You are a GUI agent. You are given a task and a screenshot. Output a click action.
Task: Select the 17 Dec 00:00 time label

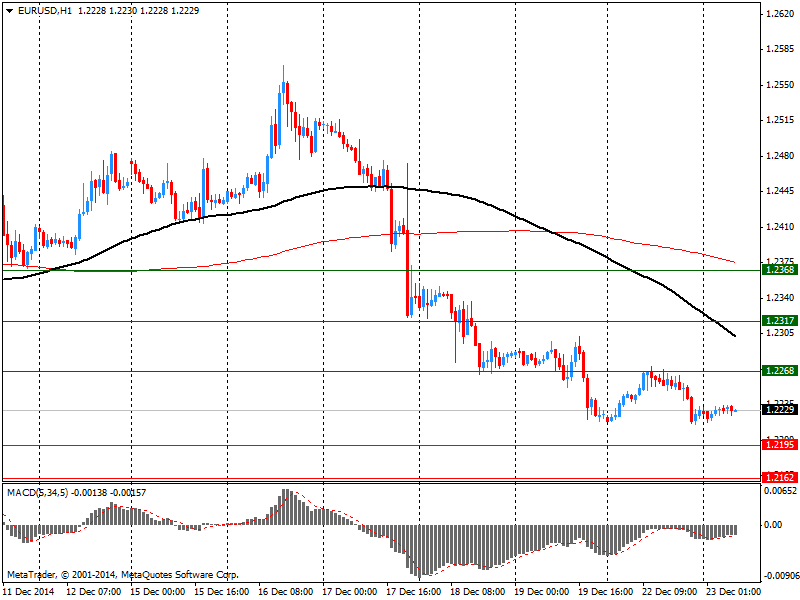coord(349,592)
